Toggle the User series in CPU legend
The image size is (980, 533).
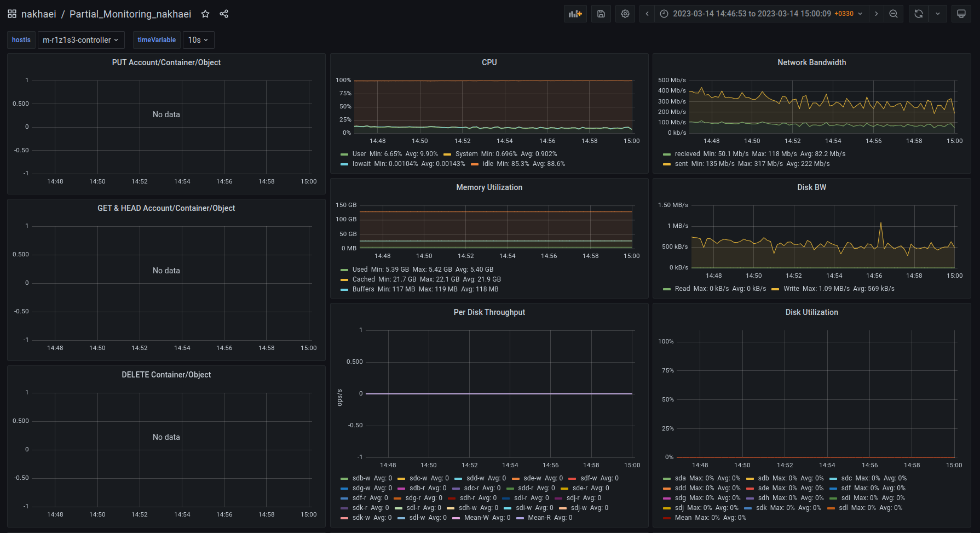(359, 154)
